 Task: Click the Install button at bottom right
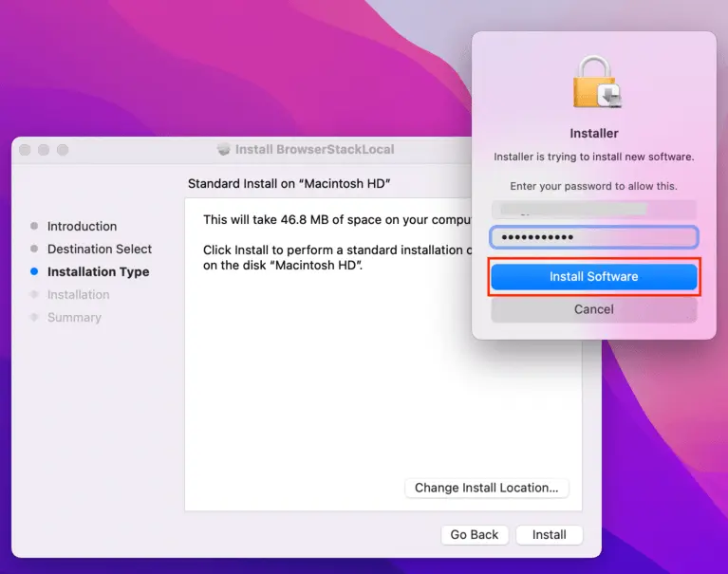[x=549, y=534]
